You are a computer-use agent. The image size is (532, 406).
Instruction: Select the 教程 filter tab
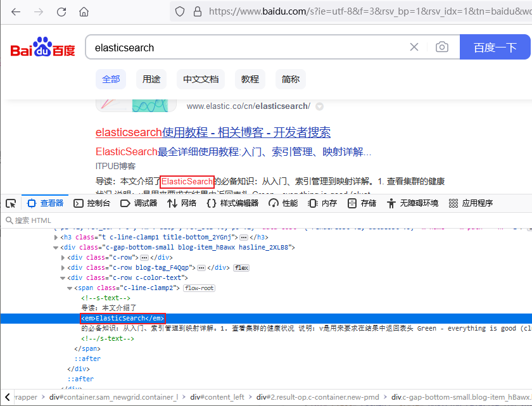[x=250, y=79]
